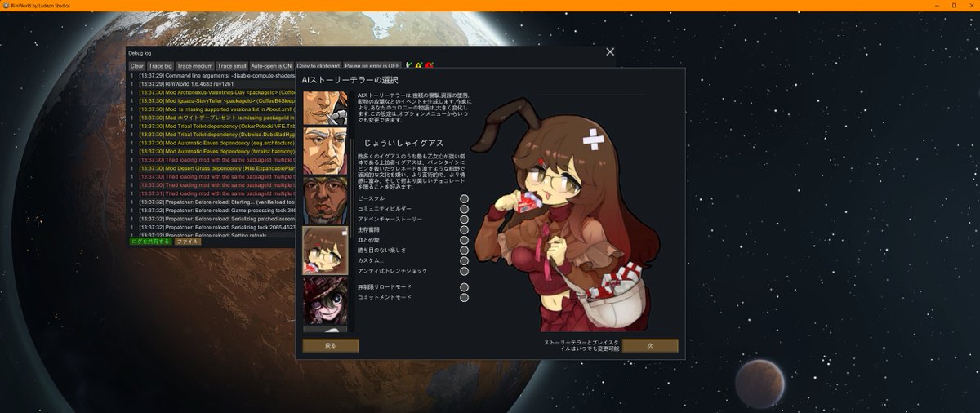Select the Serializing patched assembly log entry
The width and height of the screenshot is (980, 413).
click(x=212, y=219)
